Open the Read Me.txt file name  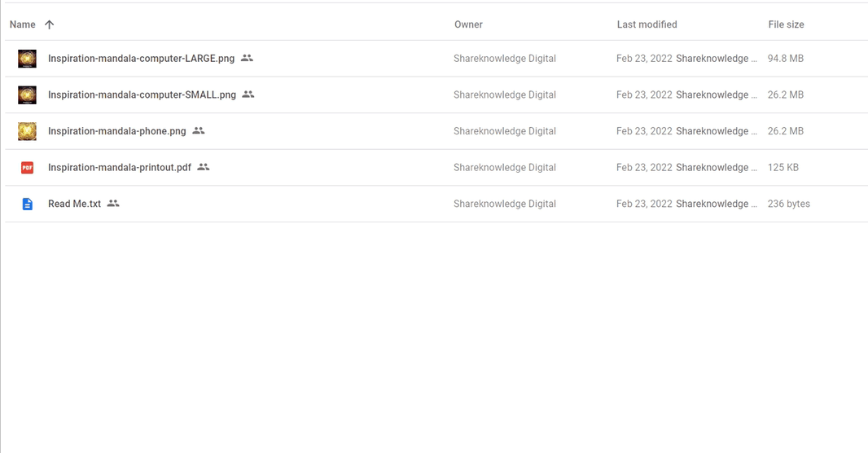click(x=74, y=204)
